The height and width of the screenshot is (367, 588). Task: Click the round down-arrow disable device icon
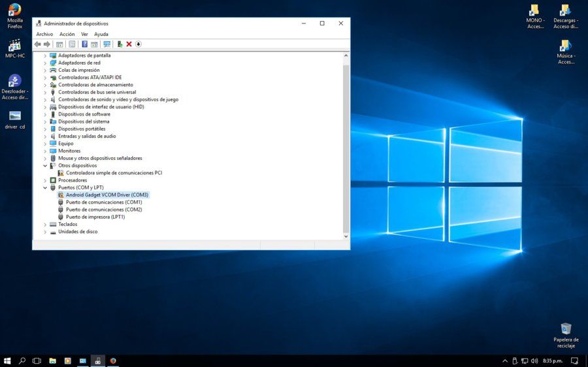(x=139, y=44)
